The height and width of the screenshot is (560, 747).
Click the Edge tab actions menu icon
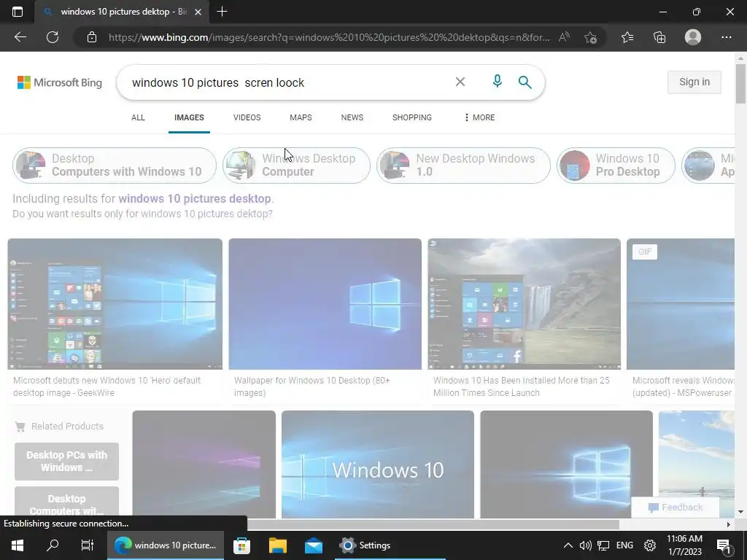pyautogui.click(x=18, y=12)
